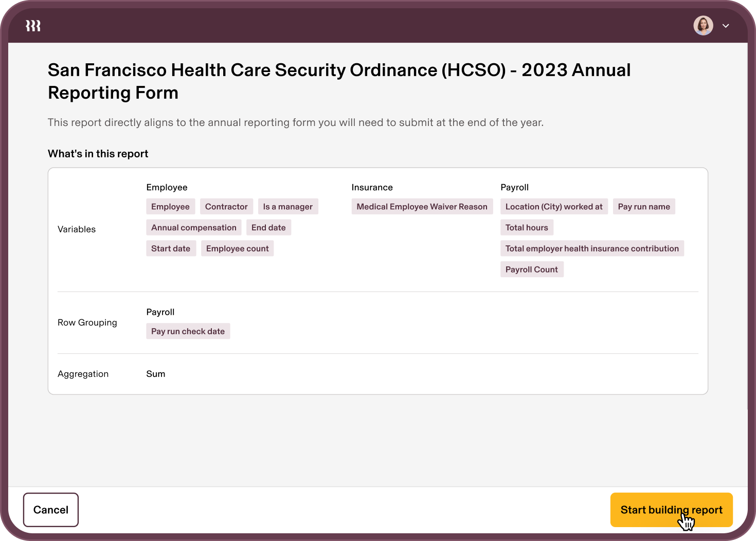
Task: Click the Contractor variable tag
Action: click(x=226, y=206)
